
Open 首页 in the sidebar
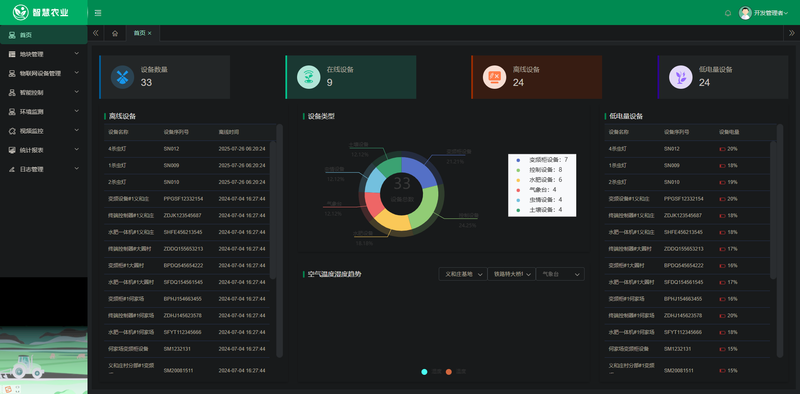coord(44,35)
